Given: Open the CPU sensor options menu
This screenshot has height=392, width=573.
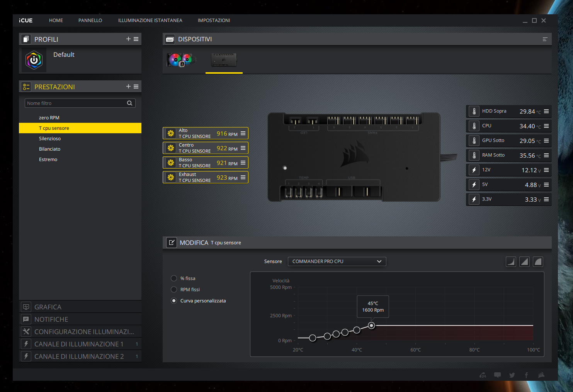Looking at the screenshot, I should [x=546, y=126].
